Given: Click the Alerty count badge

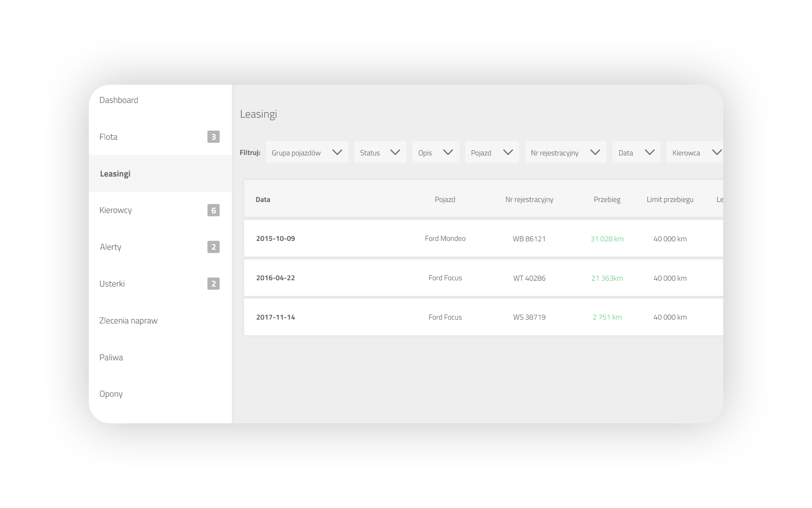Looking at the screenshot, I should point(213,247).
